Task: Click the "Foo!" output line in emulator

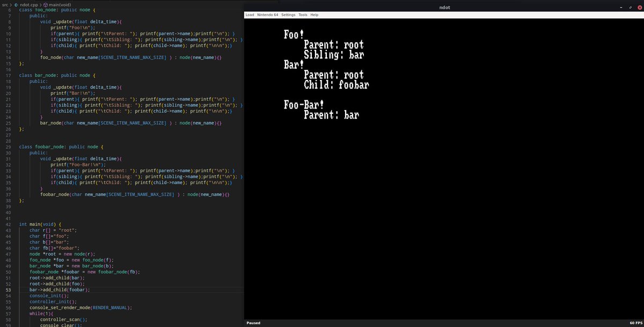Action: point(294,35)
